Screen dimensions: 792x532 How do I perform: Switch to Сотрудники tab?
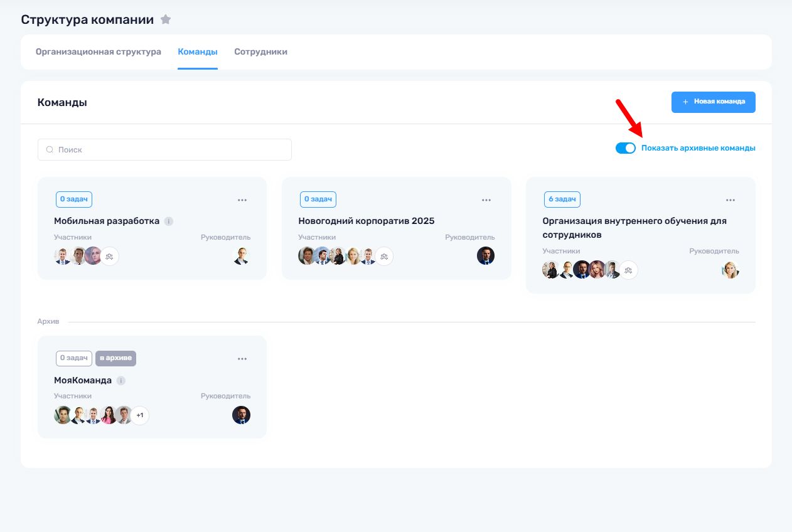coord(260,52)
